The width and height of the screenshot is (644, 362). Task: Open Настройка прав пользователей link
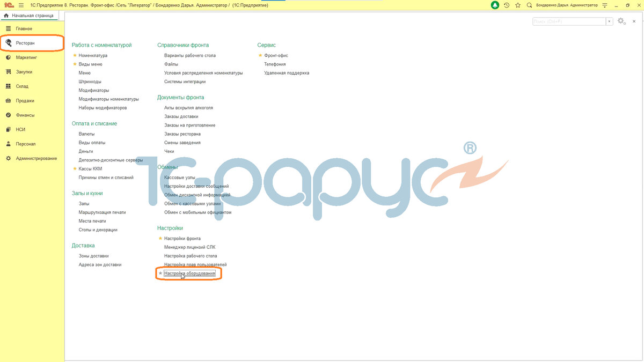pos(195,264)
